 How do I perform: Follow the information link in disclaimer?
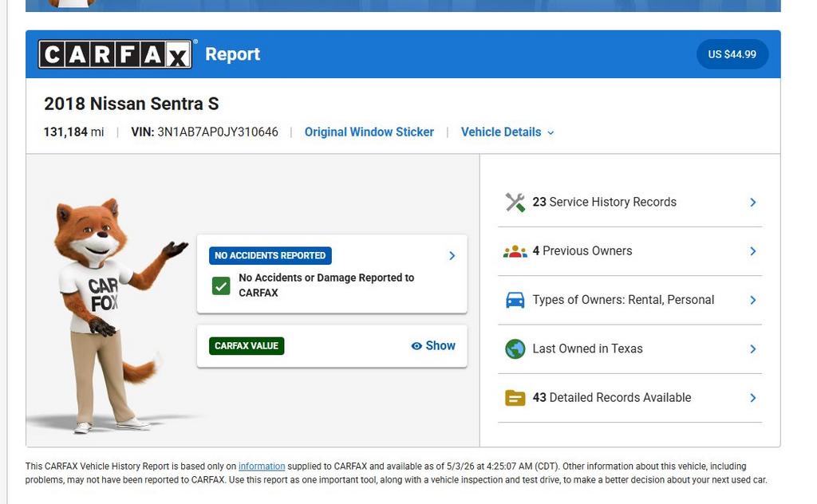(x=262, y=467)
